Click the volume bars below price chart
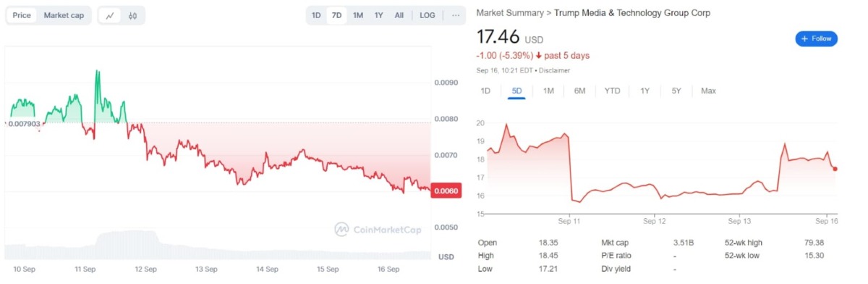 [217, 245]
